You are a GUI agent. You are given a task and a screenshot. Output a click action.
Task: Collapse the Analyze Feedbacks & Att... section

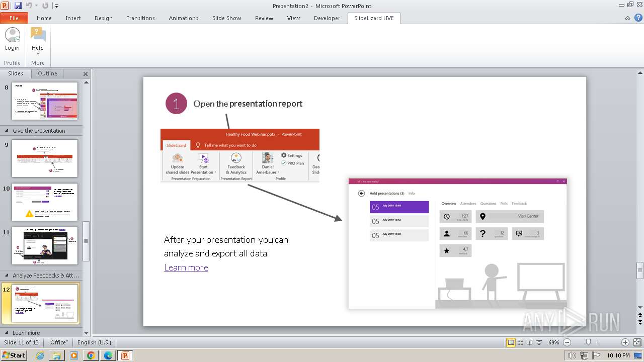coord(7,276)
